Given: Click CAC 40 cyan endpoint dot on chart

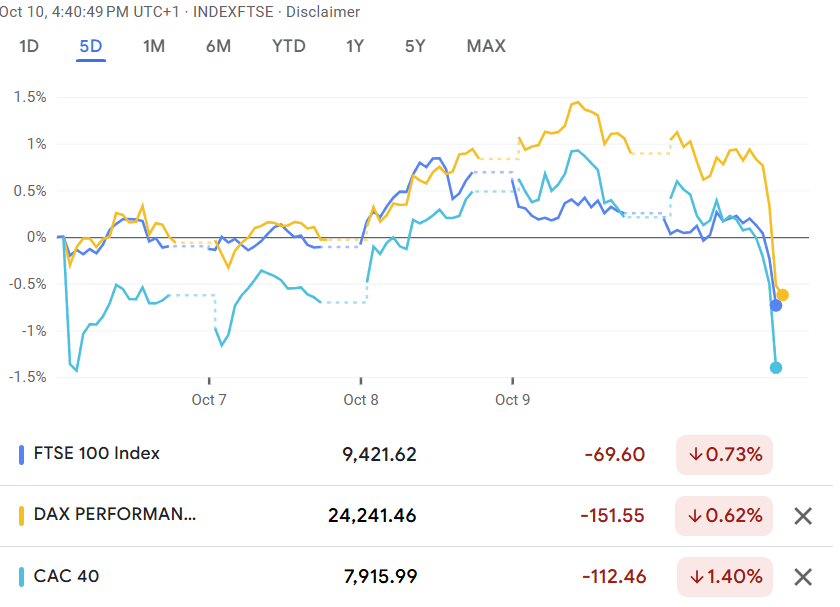Looking at the screenshot, I should point(776,368).
